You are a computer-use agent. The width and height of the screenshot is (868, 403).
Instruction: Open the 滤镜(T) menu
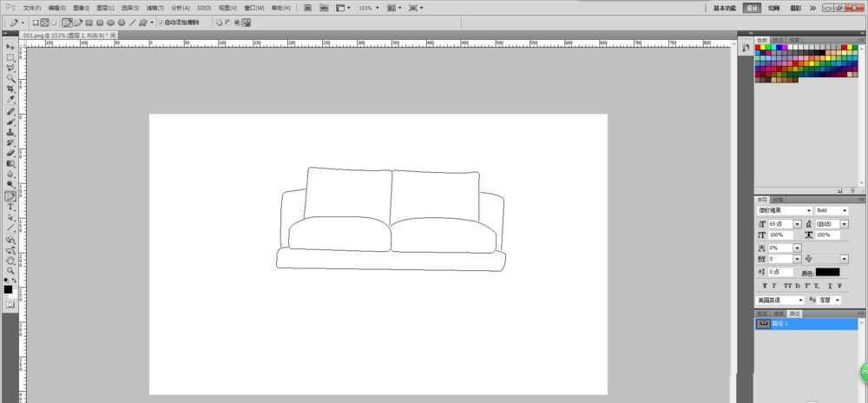tap(155, 8)
